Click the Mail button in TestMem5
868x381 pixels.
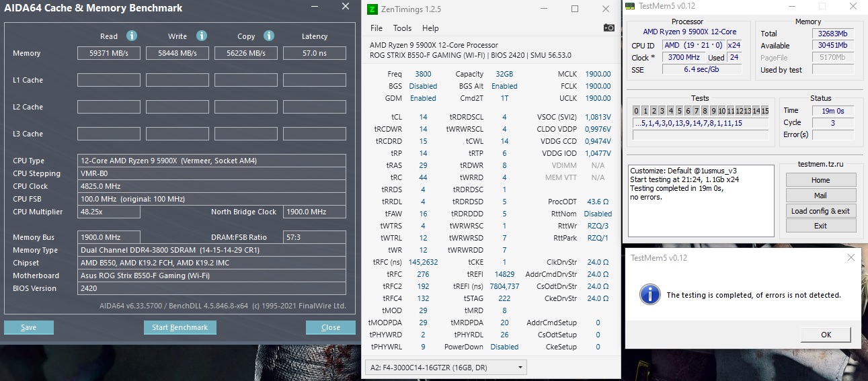[x=821, y=196]
